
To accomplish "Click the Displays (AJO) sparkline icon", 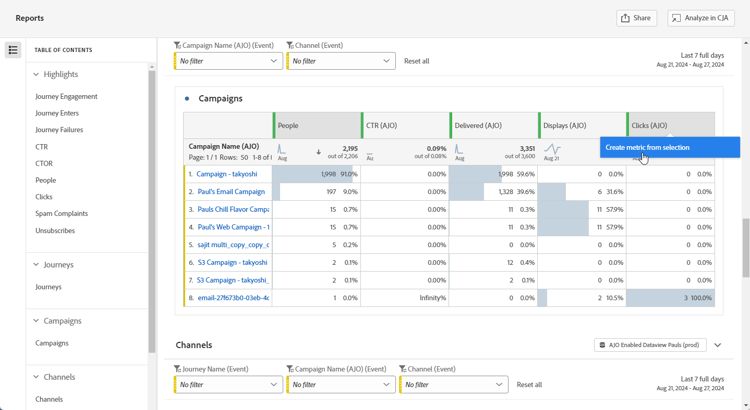I will click(x=552, y=150).
